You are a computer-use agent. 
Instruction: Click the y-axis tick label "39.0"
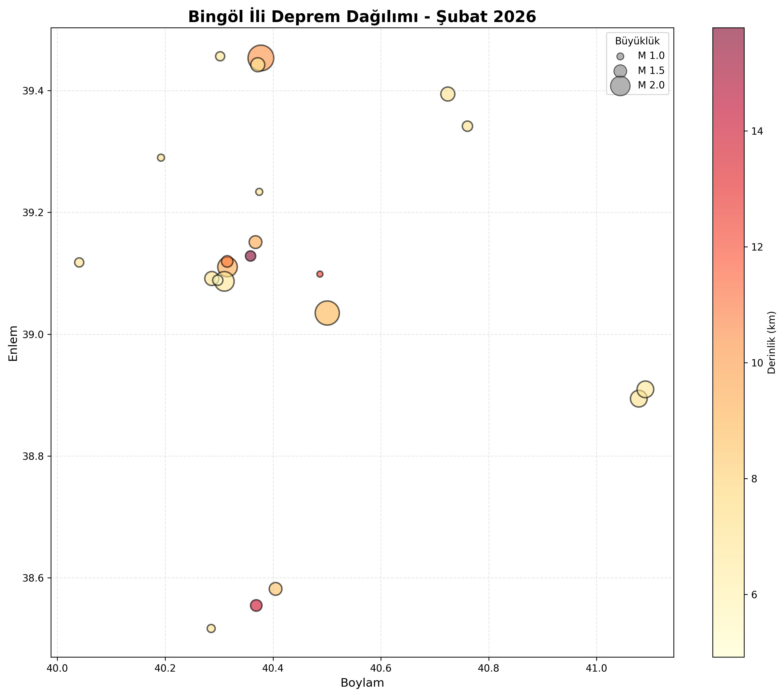(x=33, y=334)
